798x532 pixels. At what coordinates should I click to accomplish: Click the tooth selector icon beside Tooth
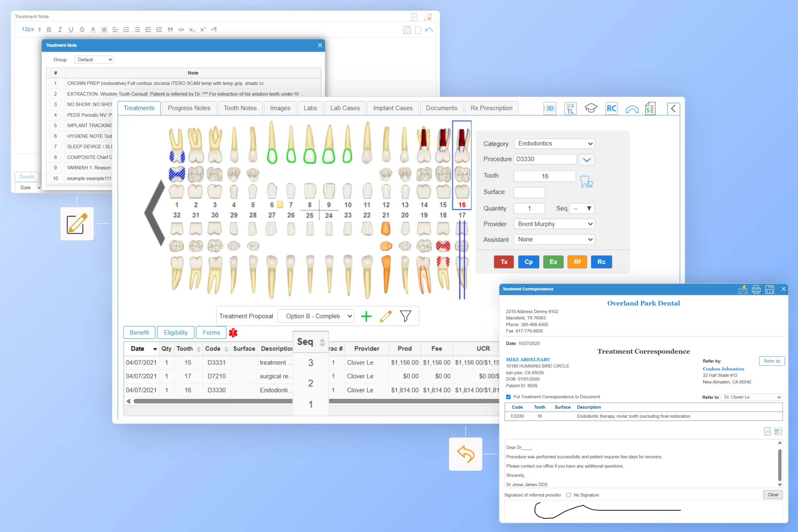pos(586,182)
